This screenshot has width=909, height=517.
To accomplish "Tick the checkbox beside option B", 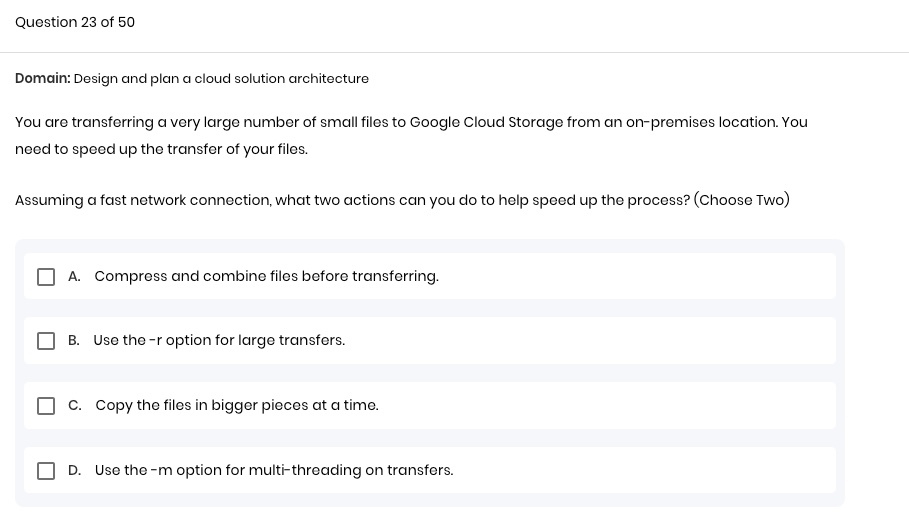I will pos(46,341).
